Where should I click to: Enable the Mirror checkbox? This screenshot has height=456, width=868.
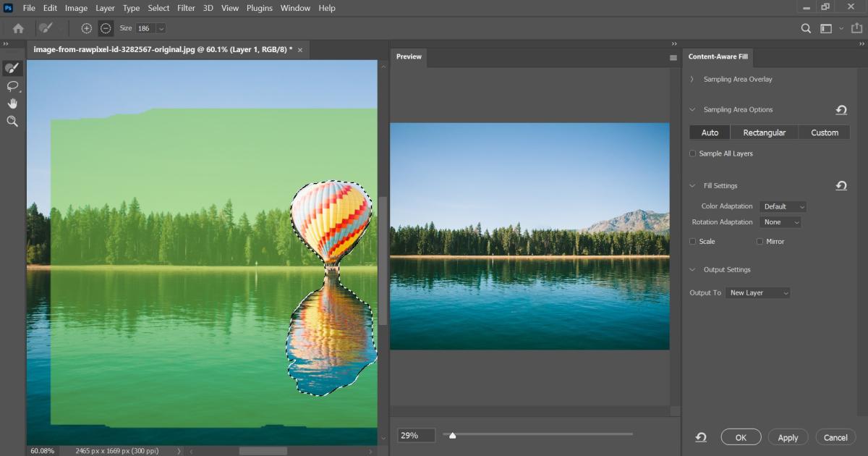(759, 241)
